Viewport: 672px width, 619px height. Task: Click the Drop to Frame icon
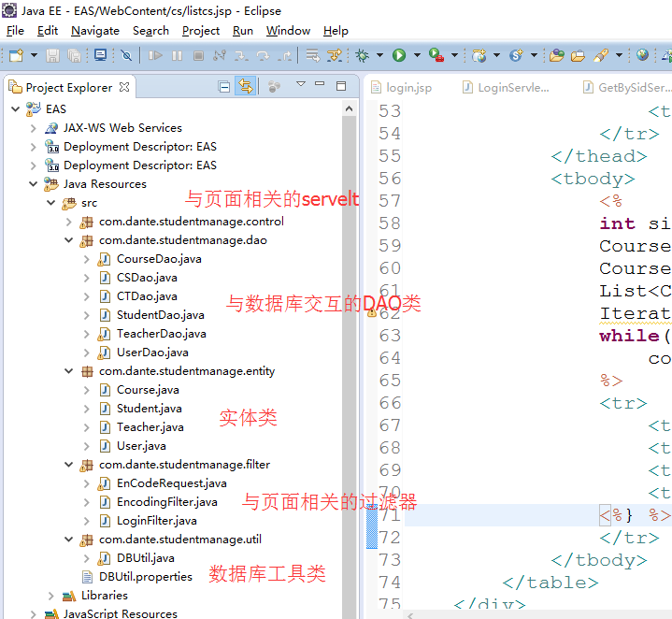tap(312, 55)
